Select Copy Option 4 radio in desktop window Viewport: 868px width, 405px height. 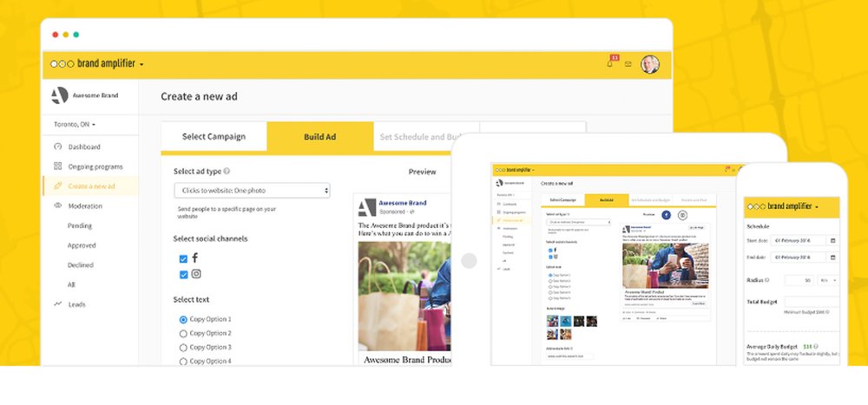click(183, 362)
